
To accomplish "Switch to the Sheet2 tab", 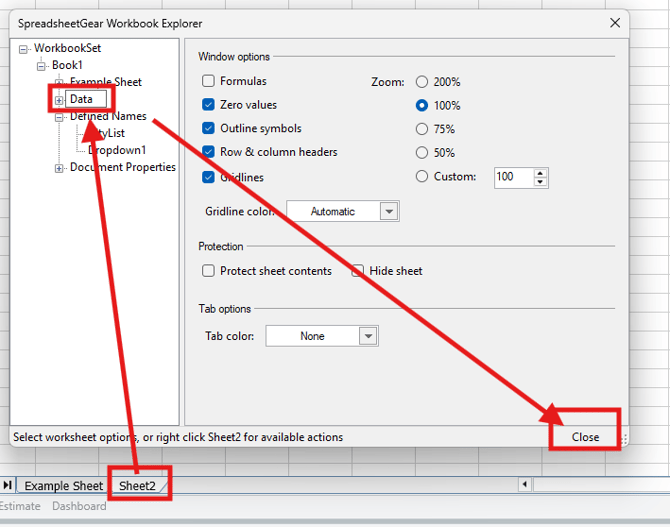I will tap(138, 486).
